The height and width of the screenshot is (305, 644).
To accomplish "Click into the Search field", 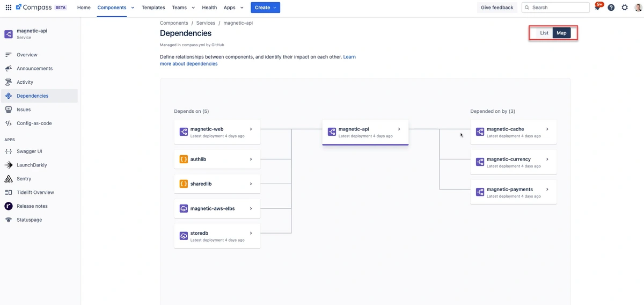I will point(555,8).
